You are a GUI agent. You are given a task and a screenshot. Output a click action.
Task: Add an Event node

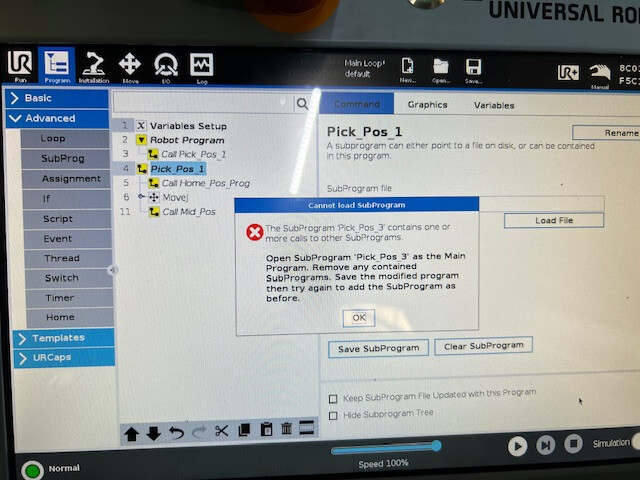coord(68,239)
